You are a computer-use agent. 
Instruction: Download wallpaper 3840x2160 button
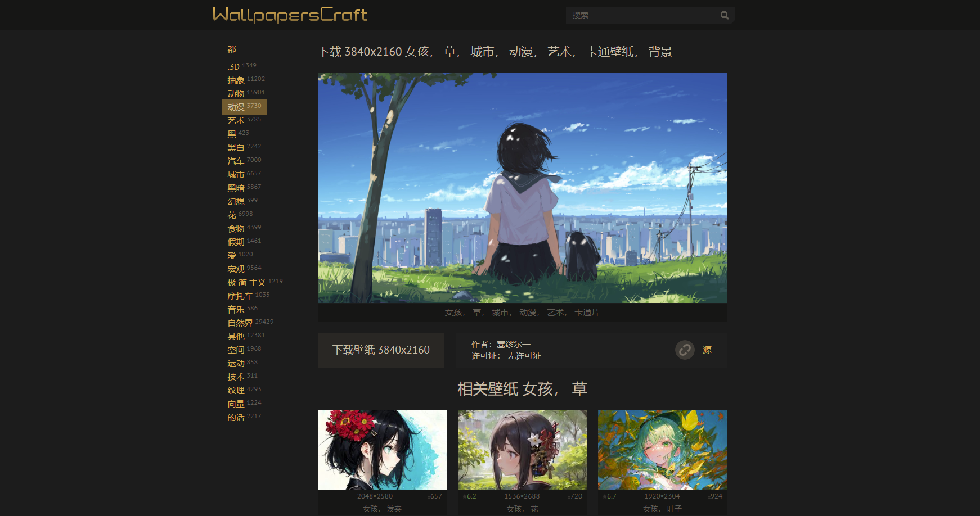pos(381,350)
